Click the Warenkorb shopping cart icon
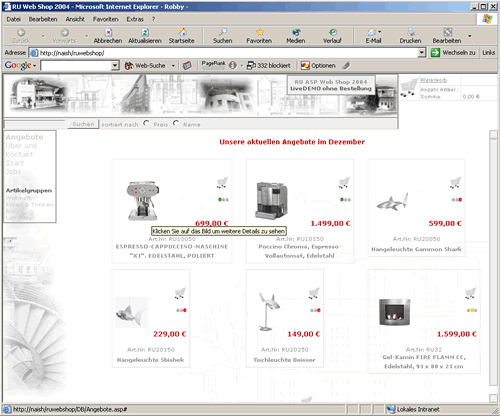The image size is (500, 416). point(409,87)
